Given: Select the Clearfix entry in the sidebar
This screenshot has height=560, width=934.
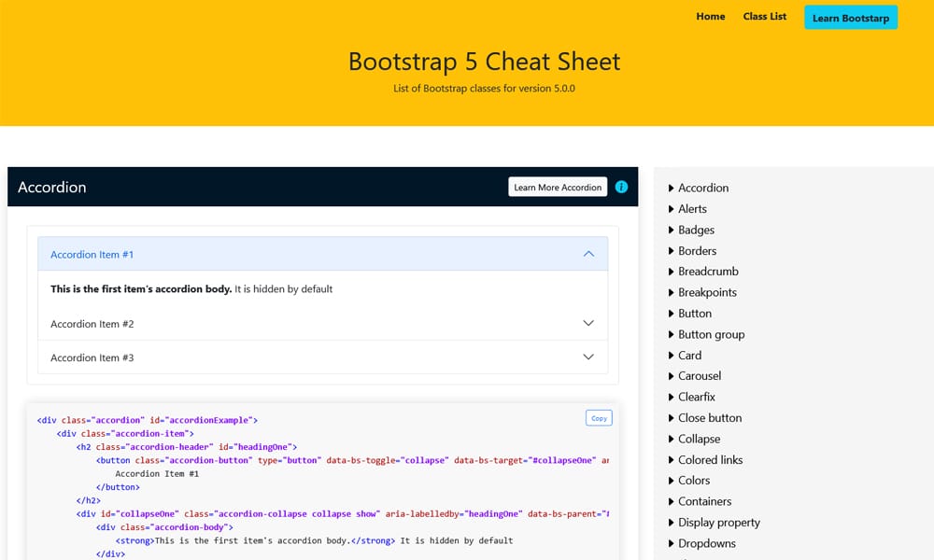Looking at the screenshot, I should (x=697, y=397).
